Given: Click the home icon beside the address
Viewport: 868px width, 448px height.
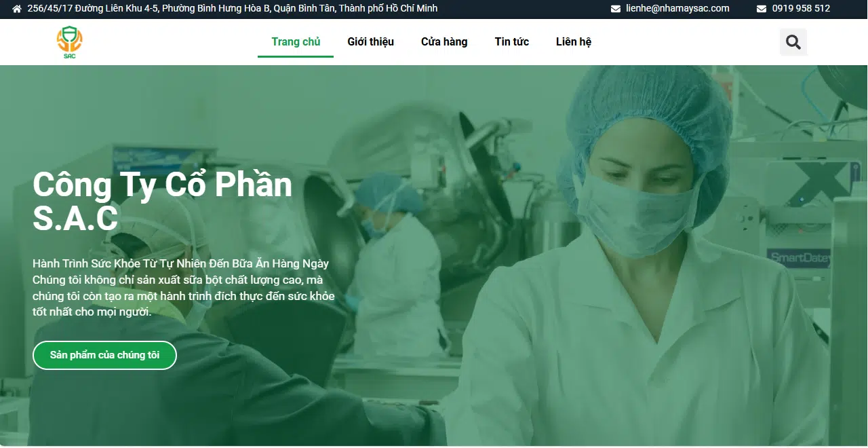Looking at the screenshot, I should [x=17, y=9].
